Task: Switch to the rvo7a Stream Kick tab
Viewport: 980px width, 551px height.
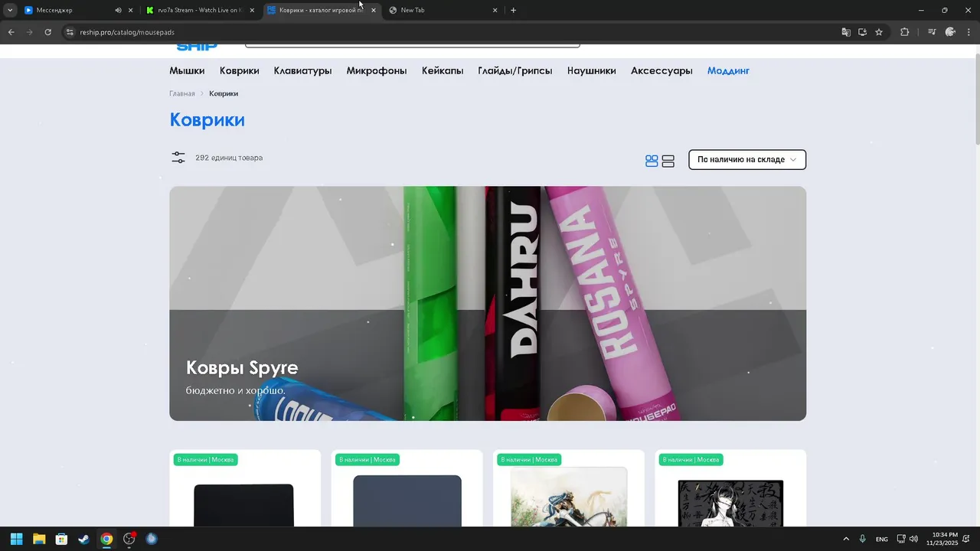Action: 199,10
